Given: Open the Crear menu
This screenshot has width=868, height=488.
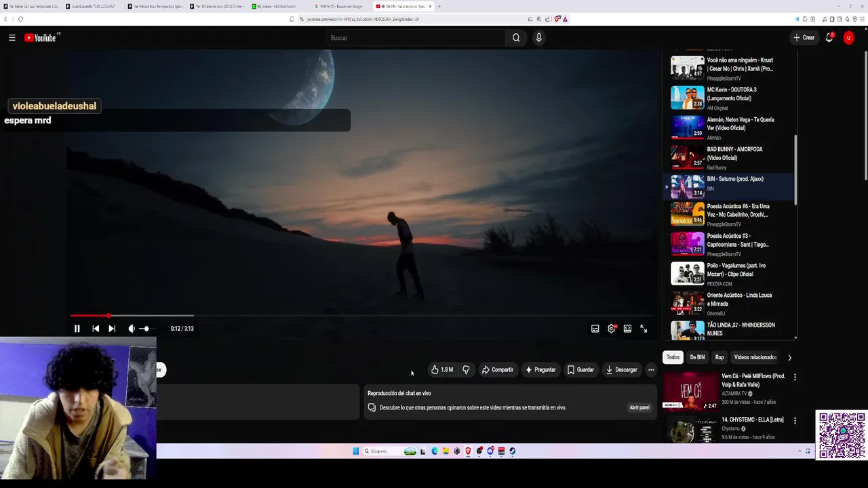Looking at the screenshot, I should click(x=804, y=38).
